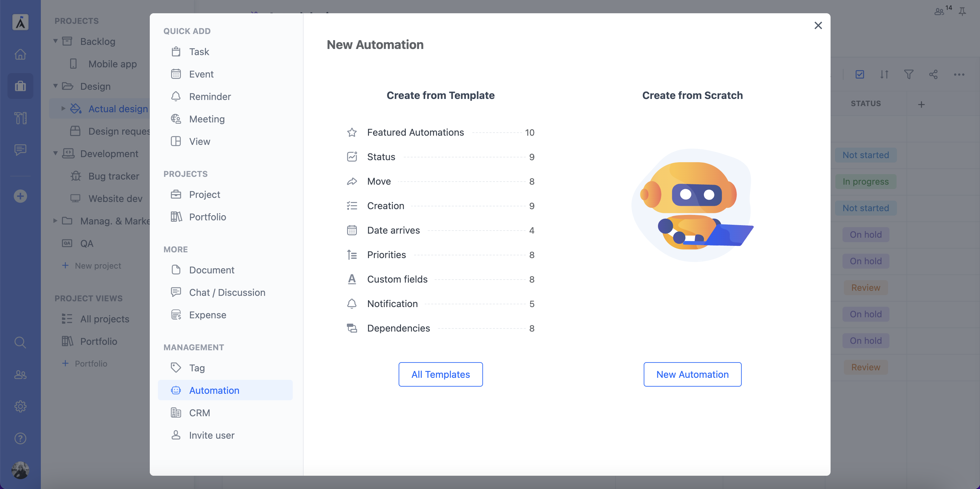Open Notification automation templates
Image resolution: width=980 pixels, height=489 pixels.
pos(440,304)
